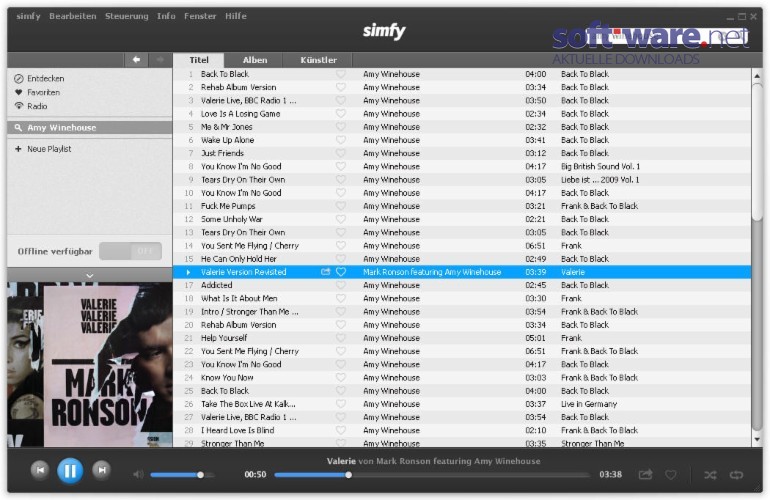Image resolution: width=770 pixels, height=500 pixels.
Task: Skip to the next track
Action: pyautogui.click(x=101, y=471)
